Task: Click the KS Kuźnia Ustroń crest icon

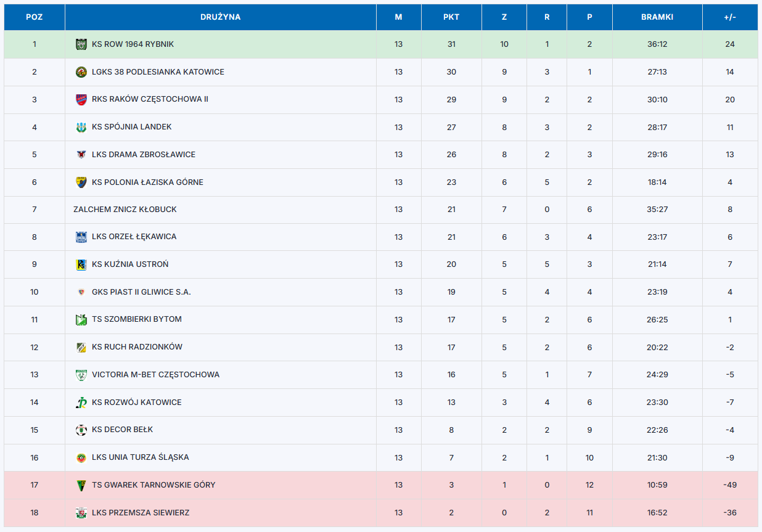Action: click(x=81, y=264)
